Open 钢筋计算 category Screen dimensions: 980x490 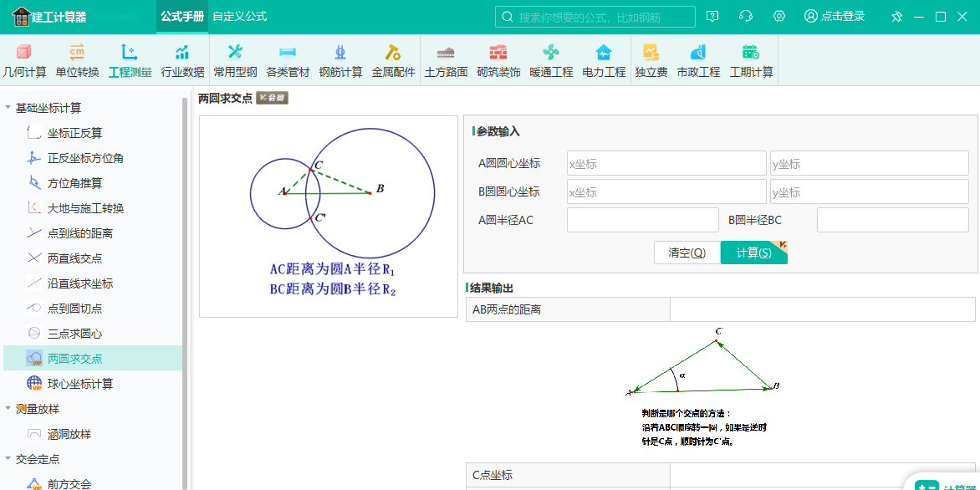[x=340, y=61]
